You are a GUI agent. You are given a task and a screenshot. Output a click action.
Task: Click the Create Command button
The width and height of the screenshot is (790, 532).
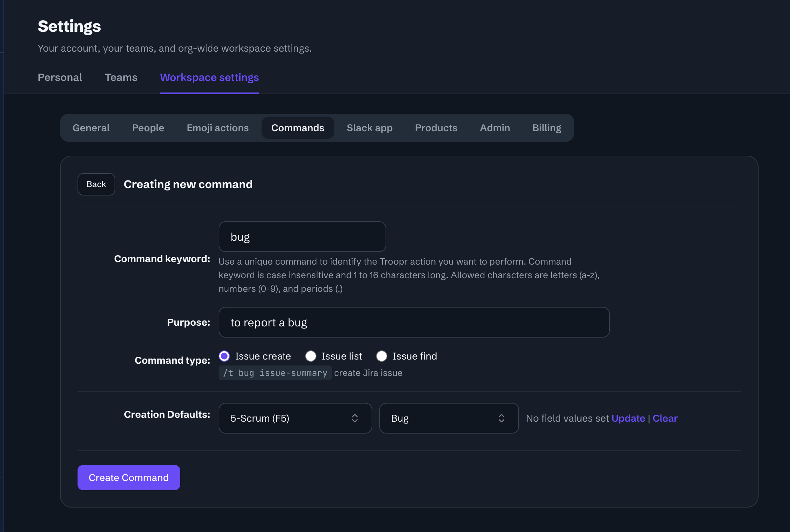point(129,478)
